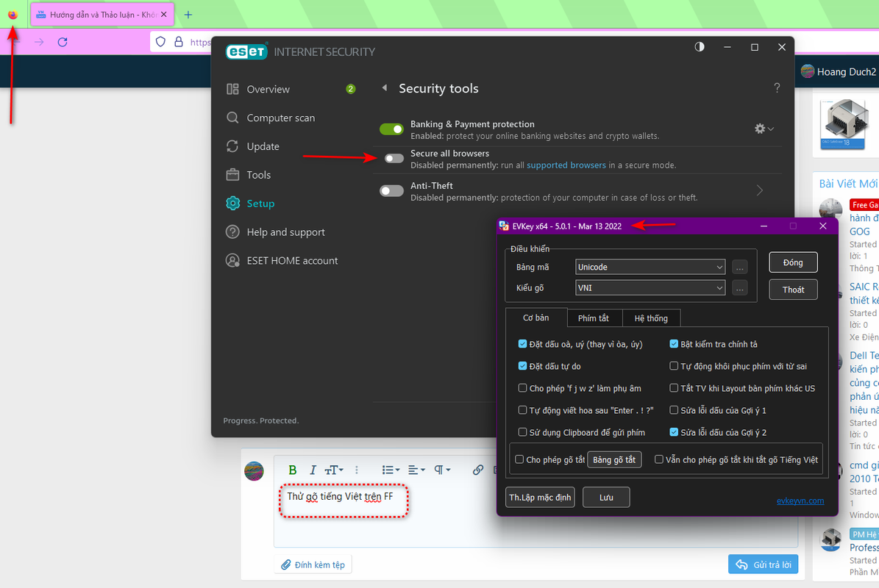
Task: Apply bold formatting in forum editor
Action: tap(292, 470)
